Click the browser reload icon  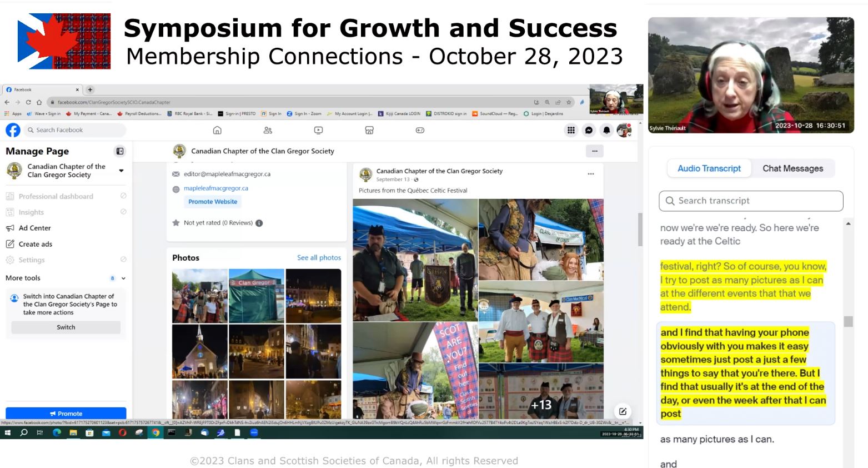[28, 102]
